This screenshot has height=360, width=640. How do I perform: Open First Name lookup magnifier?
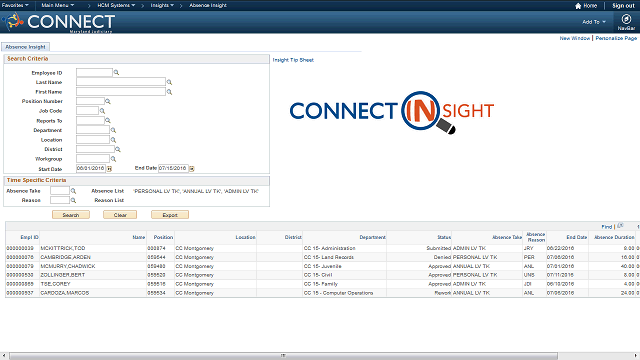point(169,92)
